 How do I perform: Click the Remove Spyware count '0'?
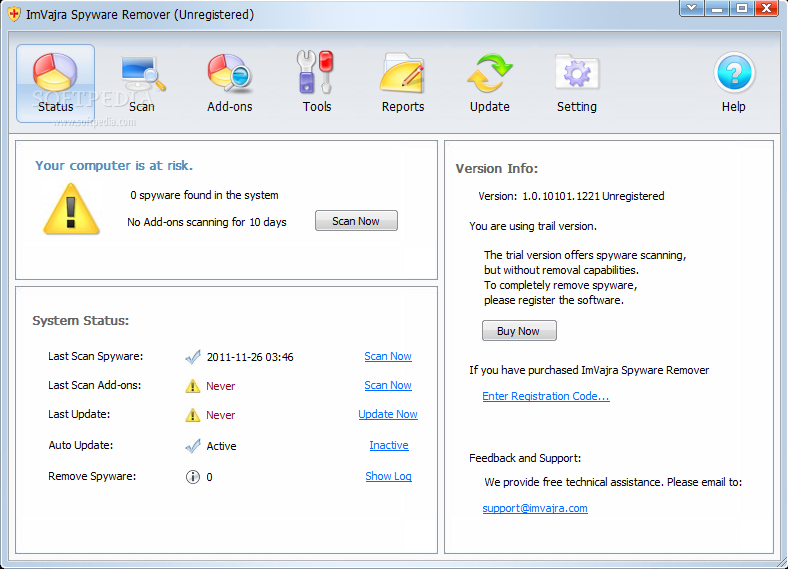209,478
